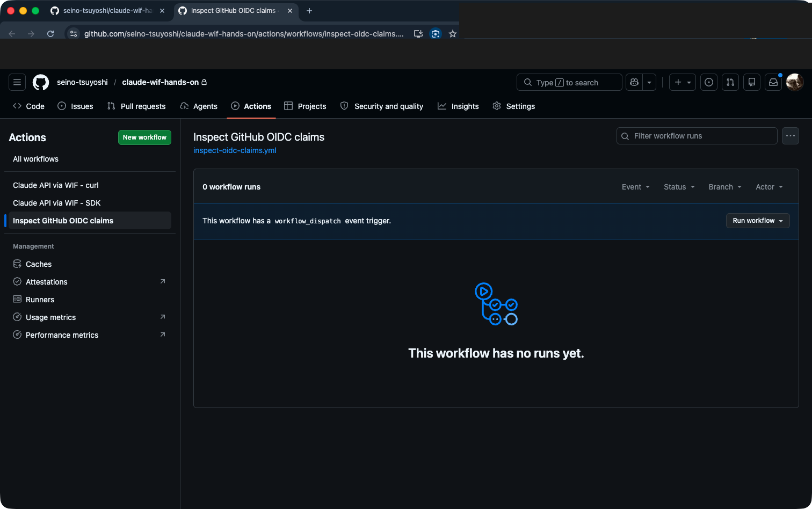Image resolution: width=812 pixels, height=509 pixels.
Task: Open the create new plus menu
Action: (683, 82)
